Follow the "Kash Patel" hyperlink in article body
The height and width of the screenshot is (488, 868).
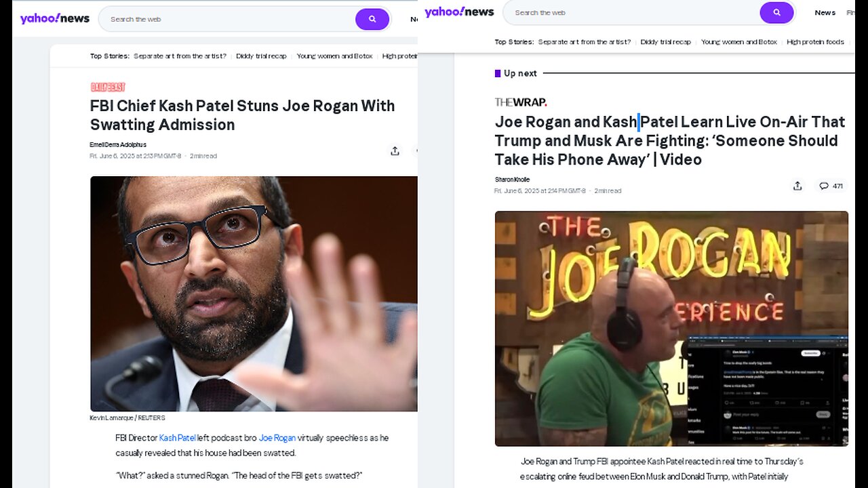(x=177, y=438)
